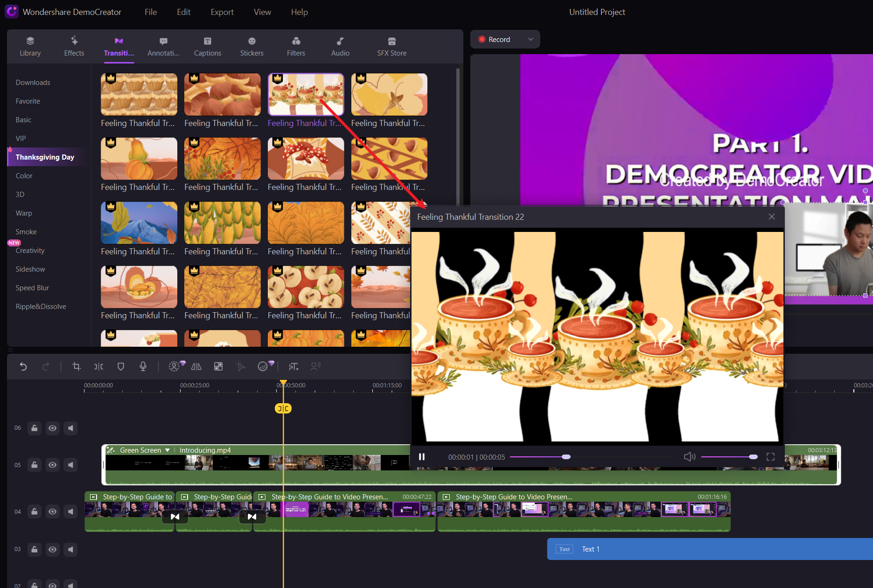873x588 pixels.
Task: Open the View menu
Action: pyautogui.click(x=262, y=12)
